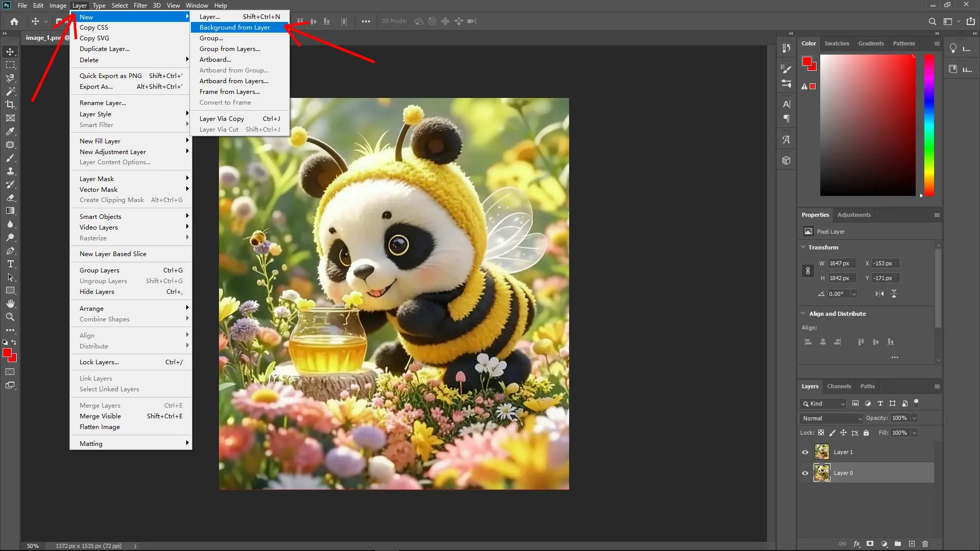This screenshot has height=551, width=980.
Task: Click the Swatches panel label
Action: (x=837, y=43)
